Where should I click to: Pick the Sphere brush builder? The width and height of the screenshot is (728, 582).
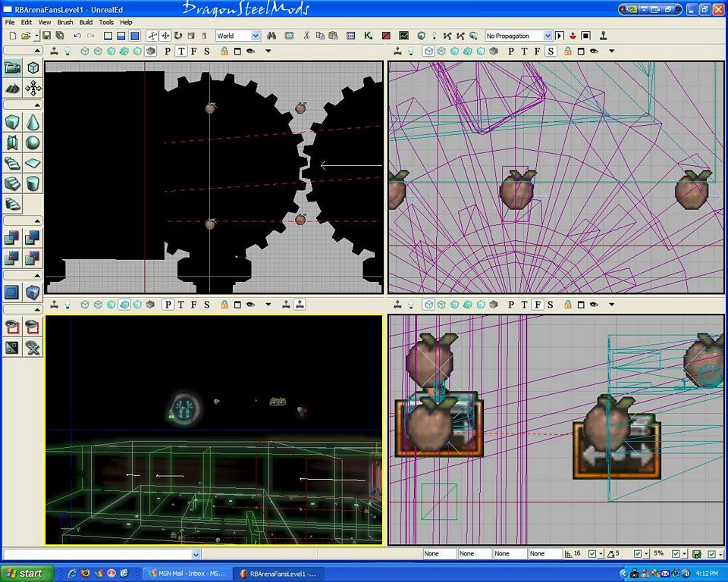point(33,143)
